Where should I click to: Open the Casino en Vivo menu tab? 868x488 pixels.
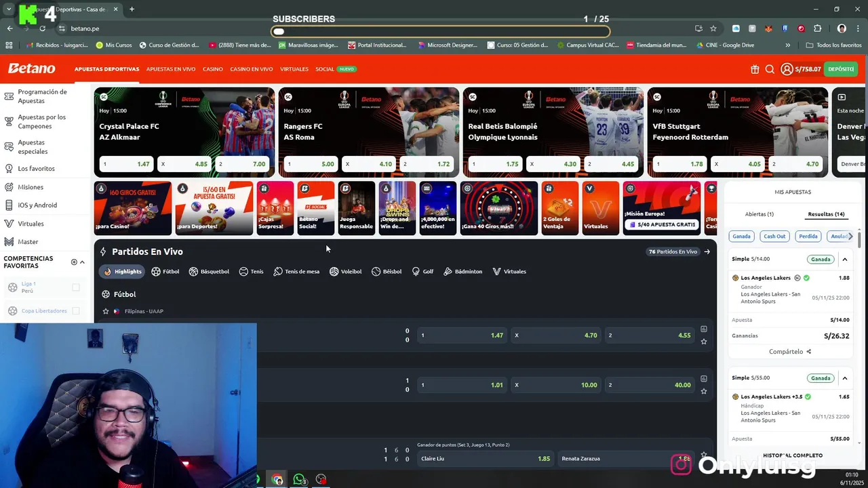coord(252,69)
